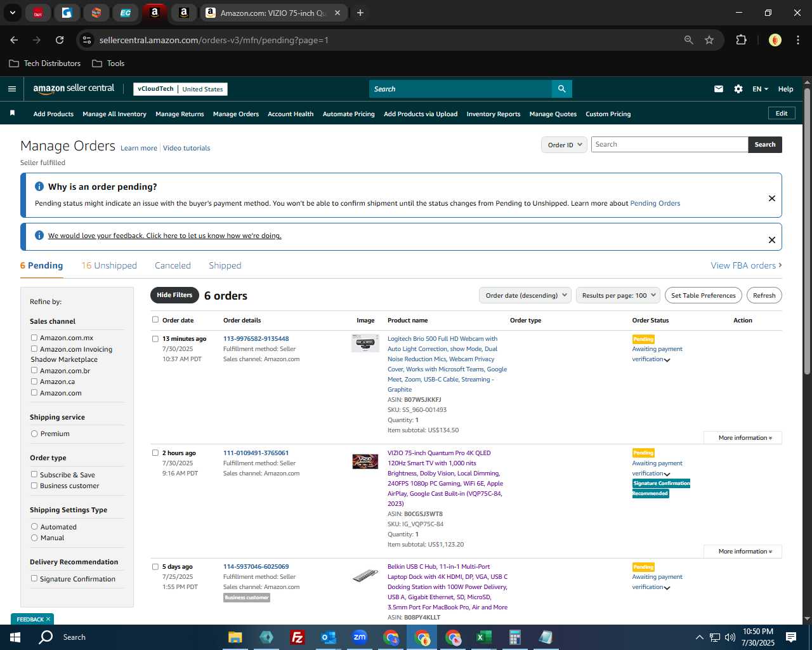The height and width of the screenshot is (650, 812).
Task: Click the Set Table Preferences button
Action: pyautogui.click(x=704, y=295)
